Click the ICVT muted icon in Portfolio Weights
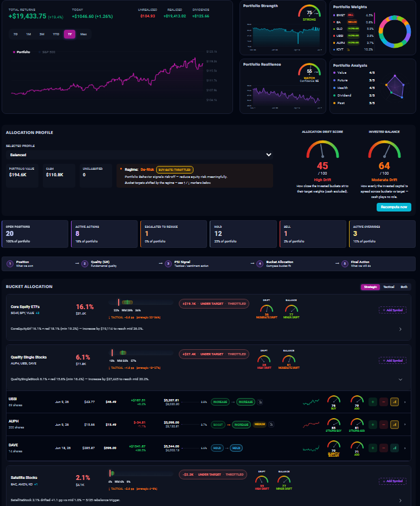Image resolution: width=420 pixels, height=506 pixels. point(348,50)
